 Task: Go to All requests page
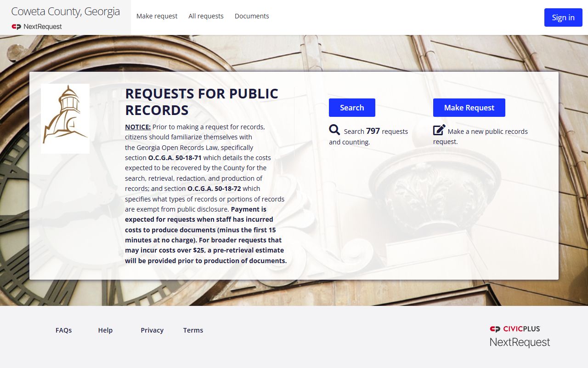(x=206, y=16)
